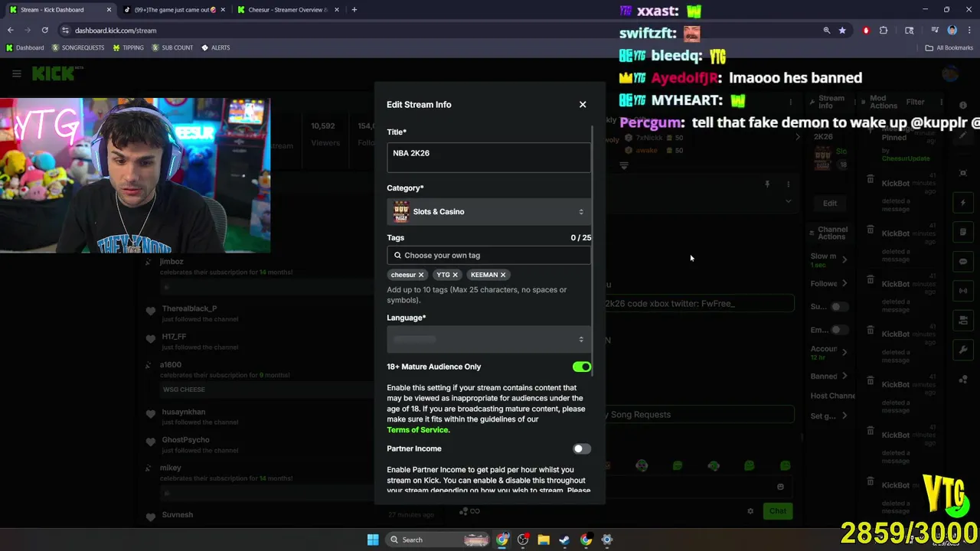Enable the Partner Income toggle
This screenshot has height=551, width=980.
[x=582, y=448]
